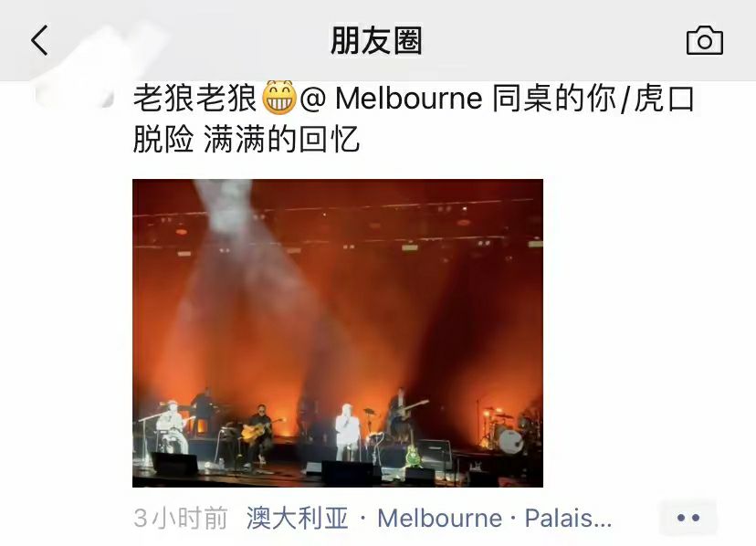Tap 澳大利亚 in the location line
Image resolution: width=756 pixels, height=546 pixels.
[x=298, y=519]
